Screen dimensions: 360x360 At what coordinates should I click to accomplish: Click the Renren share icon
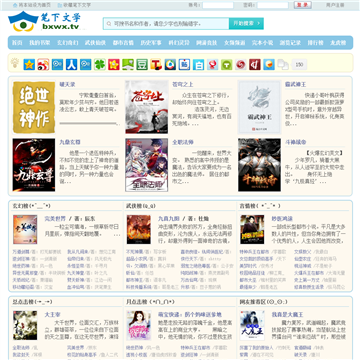click(x=71, y=64)
